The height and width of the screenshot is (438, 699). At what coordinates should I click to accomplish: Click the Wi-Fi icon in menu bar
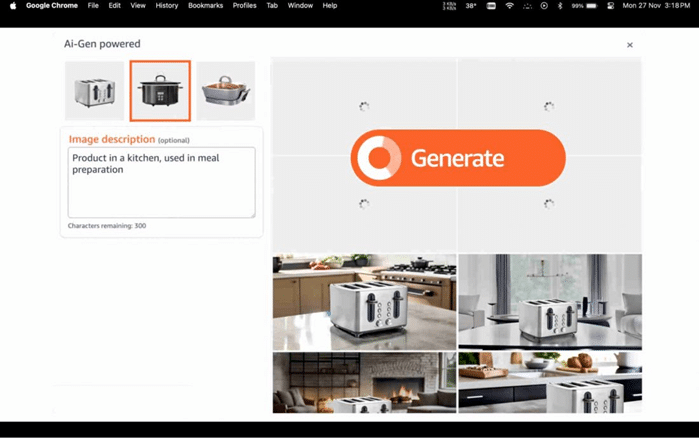point(509,6)
